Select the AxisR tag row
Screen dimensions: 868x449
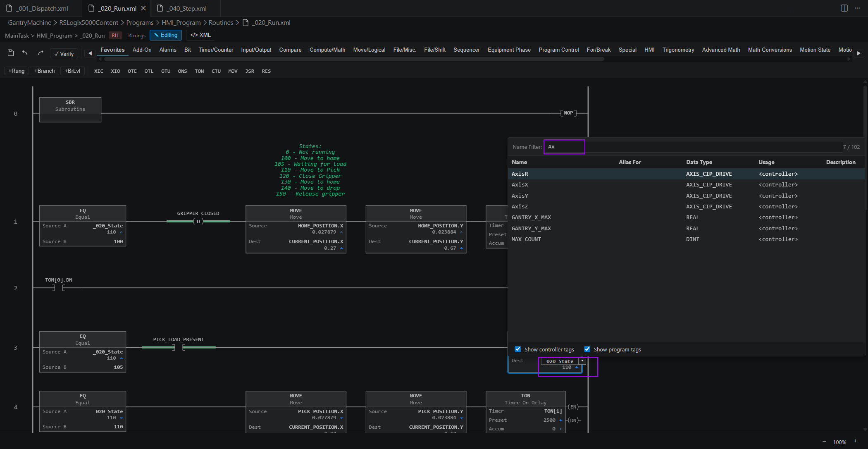coord(686,174)
